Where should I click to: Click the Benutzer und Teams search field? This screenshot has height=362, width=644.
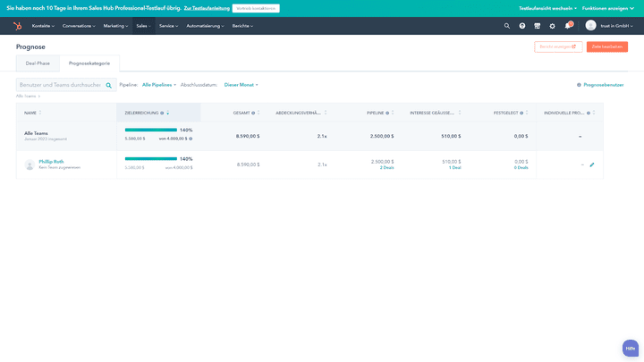click(x=59, y=85)
